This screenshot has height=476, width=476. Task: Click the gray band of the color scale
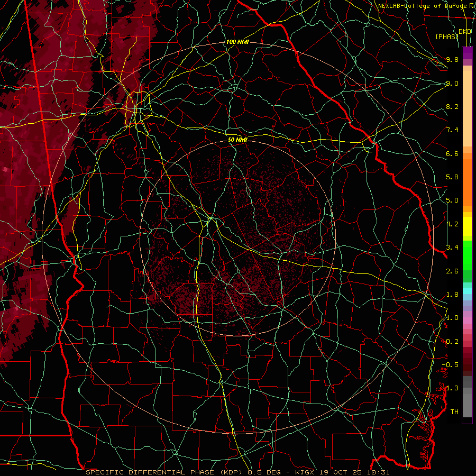point(467,396)
